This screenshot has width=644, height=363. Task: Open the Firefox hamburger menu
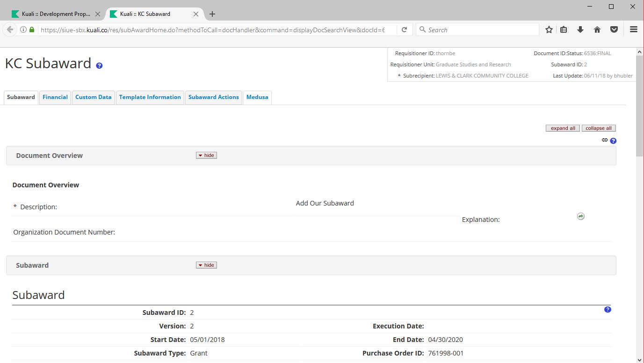(634, 29)
